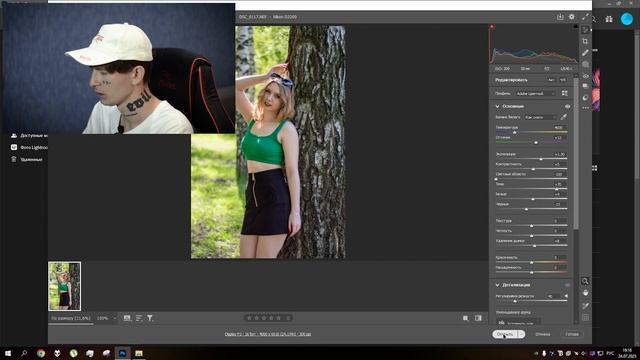Open the three-dots more settings menu

tap(585, 108)
